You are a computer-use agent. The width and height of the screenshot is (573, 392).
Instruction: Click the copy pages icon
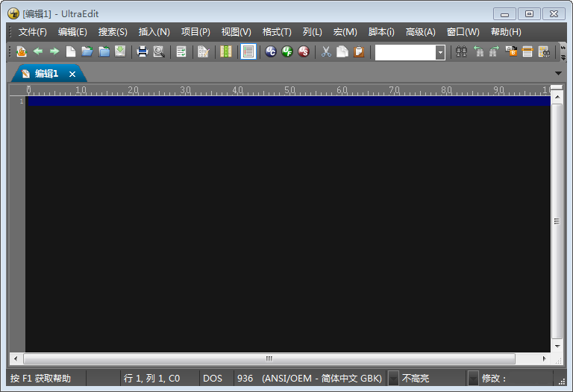coord(342,51)
